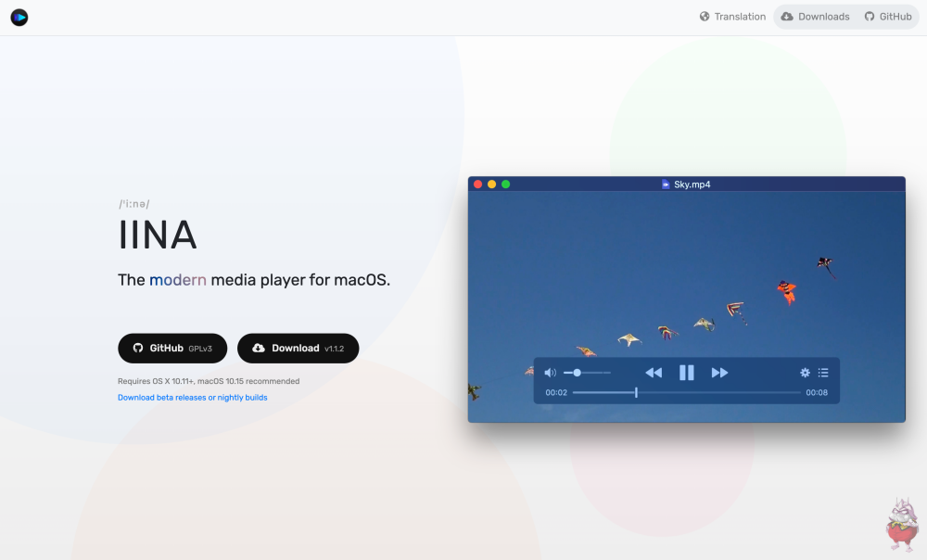The height and width of the screenshot is (560, 927).
Task: Click the 00:08 duration label
Action: coord(817,392)
